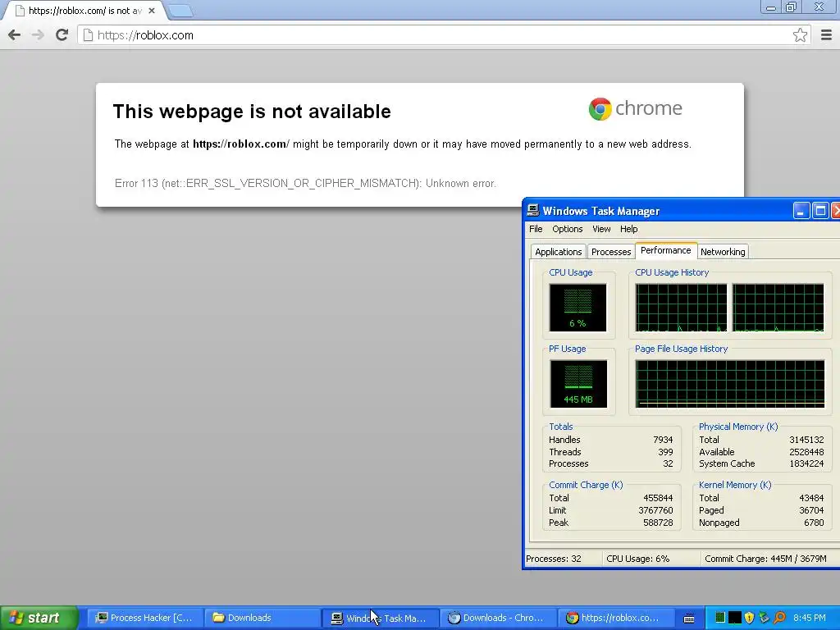Click the first CPU Usage History graph
The width and height of the screenshot is (840, 630).
[x=681, y=308]
